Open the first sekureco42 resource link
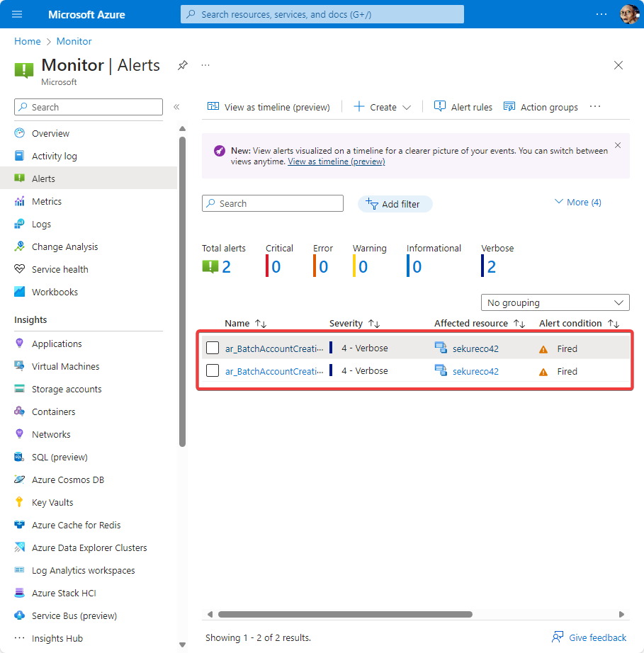The width and height of the screenshot is (644, 653). [x=475, y=348]
